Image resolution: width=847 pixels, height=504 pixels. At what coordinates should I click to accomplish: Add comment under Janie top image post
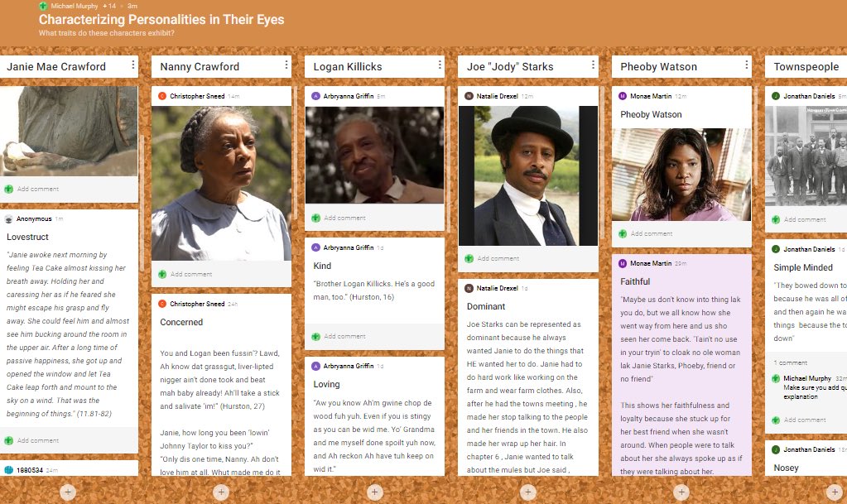38,189
